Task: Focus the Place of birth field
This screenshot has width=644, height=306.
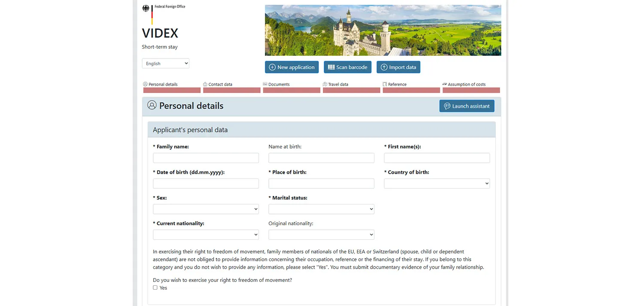Action: click(x=322, y=184)
